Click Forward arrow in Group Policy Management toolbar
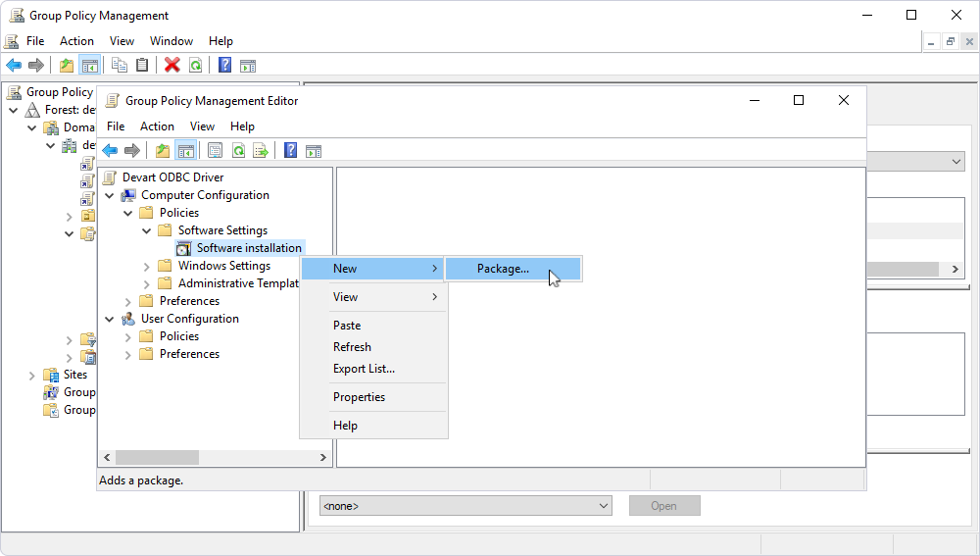 (36, 65)
